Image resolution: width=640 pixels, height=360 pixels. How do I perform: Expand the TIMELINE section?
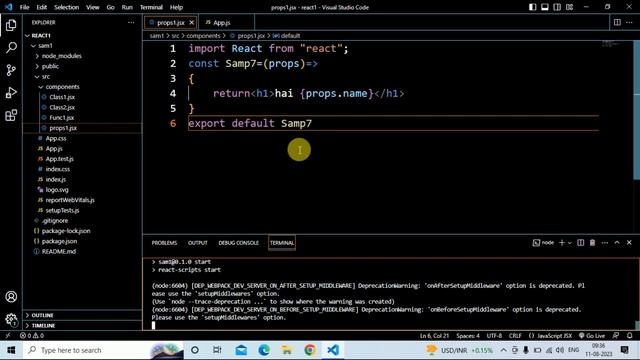82,325
